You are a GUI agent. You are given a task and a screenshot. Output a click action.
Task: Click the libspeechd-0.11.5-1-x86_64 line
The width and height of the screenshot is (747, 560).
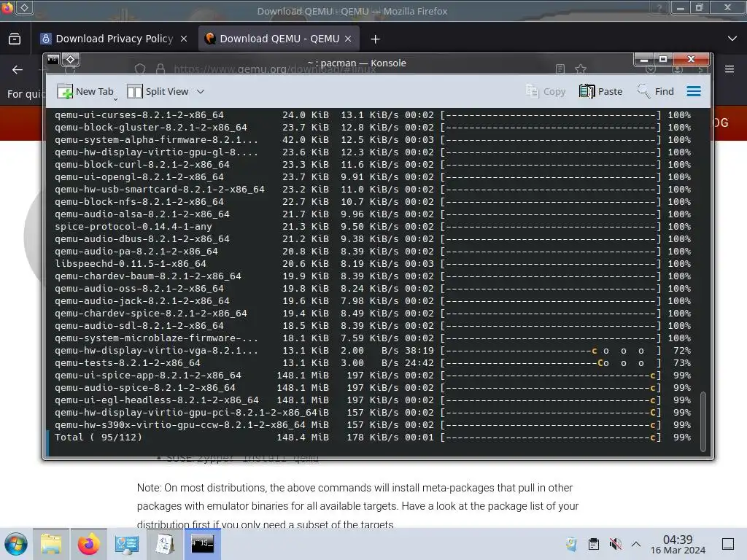372,264
